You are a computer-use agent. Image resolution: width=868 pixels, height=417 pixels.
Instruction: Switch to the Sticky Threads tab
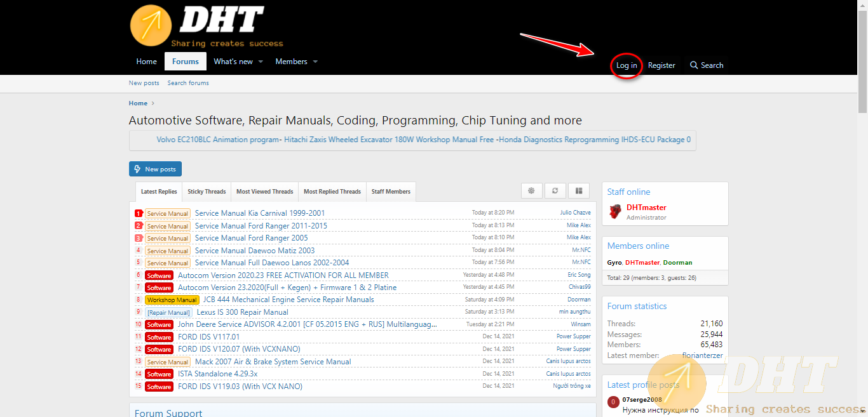[x=207, y=192]
